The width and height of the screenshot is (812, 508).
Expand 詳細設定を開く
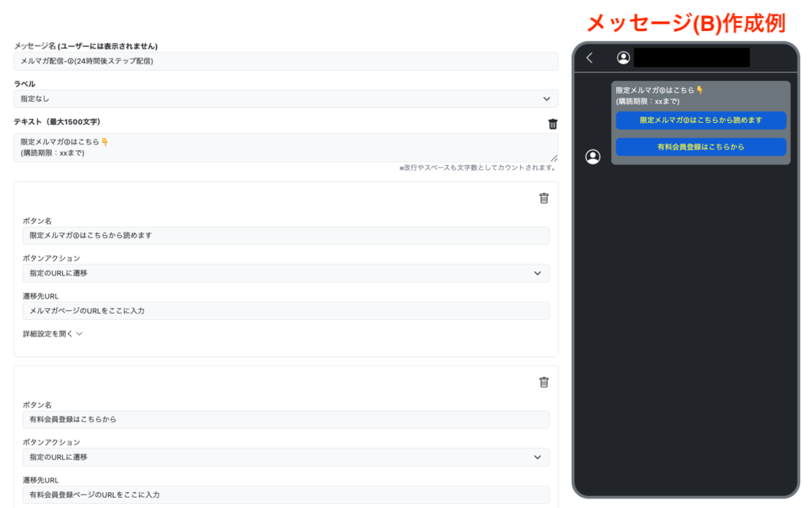point(52,334)
